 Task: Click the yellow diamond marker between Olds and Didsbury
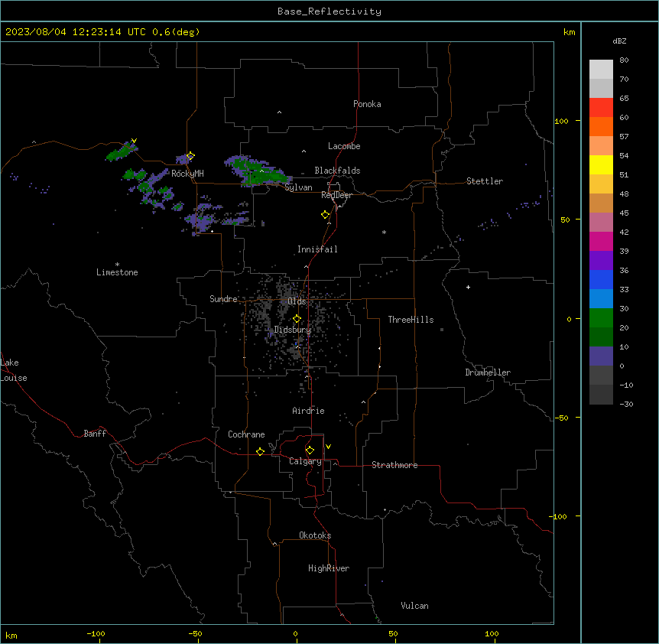[x=297, y=319]
